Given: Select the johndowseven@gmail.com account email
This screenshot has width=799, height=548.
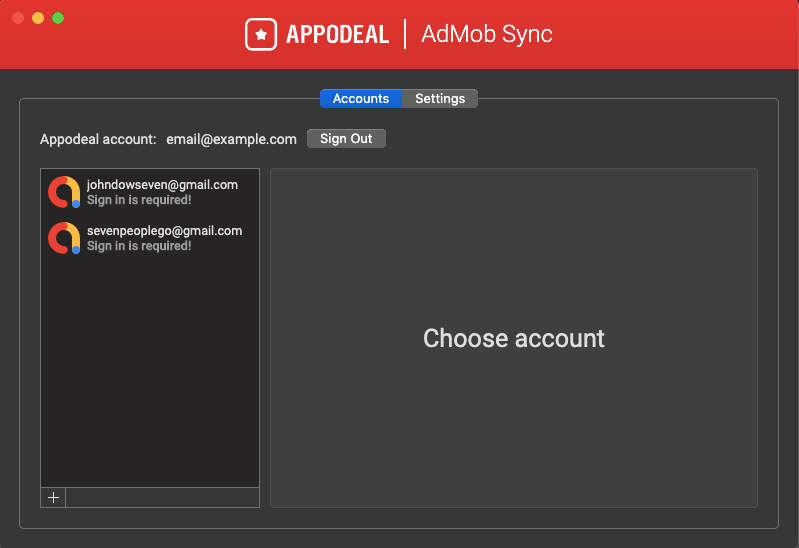Looking at the screenshot, I should point(162,185).
